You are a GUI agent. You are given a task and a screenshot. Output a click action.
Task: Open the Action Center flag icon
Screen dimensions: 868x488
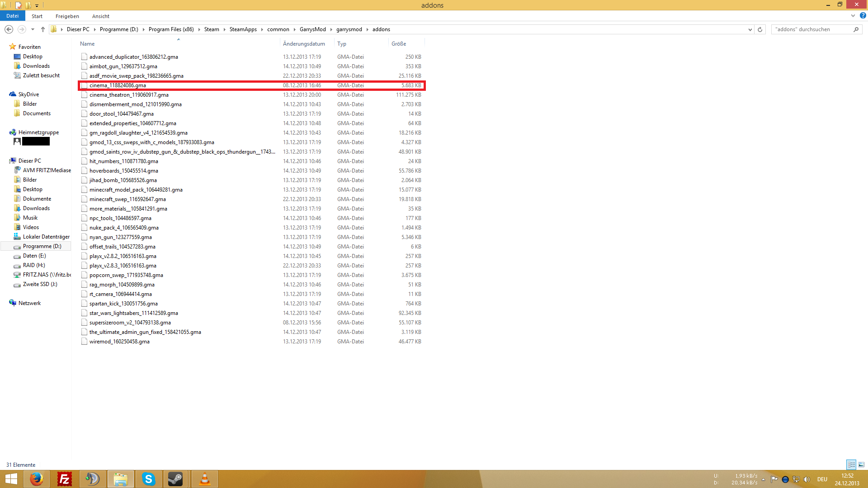[x=774, y=479]
